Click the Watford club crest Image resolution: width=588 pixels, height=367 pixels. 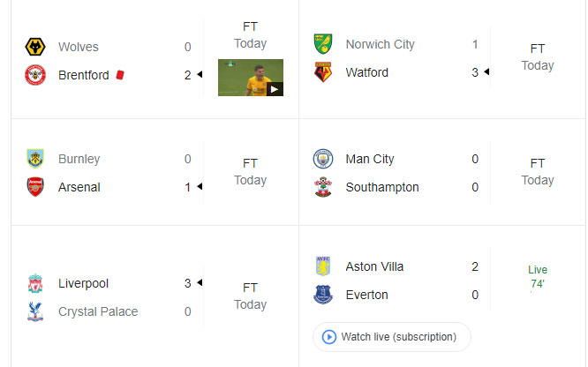pos(323,72)
